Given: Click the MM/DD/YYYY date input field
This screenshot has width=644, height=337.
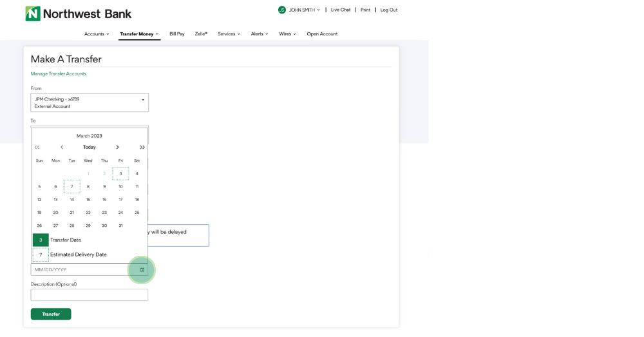Looking at the screenshot, I should coord(80,270).
